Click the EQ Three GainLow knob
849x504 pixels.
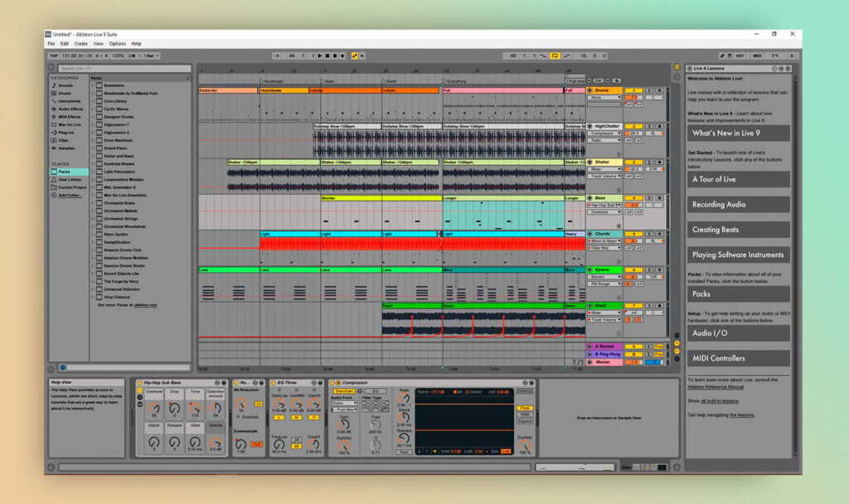[279, 404]
